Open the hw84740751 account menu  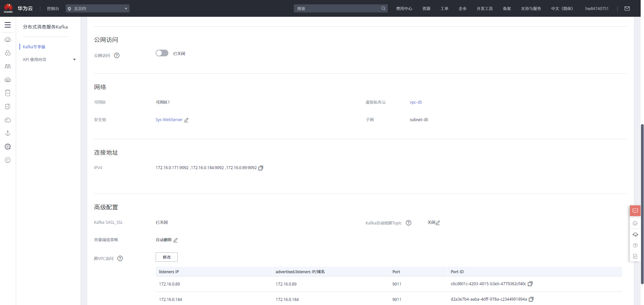tap(597, 8)
